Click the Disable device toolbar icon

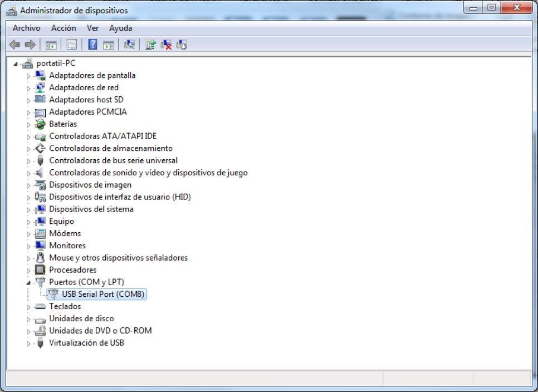(182, 45)
